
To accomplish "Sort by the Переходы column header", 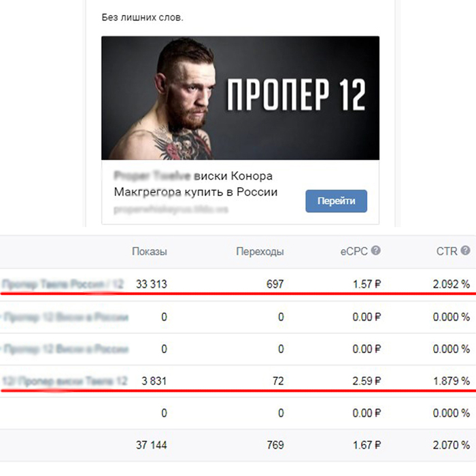I will tap(260, 252).
